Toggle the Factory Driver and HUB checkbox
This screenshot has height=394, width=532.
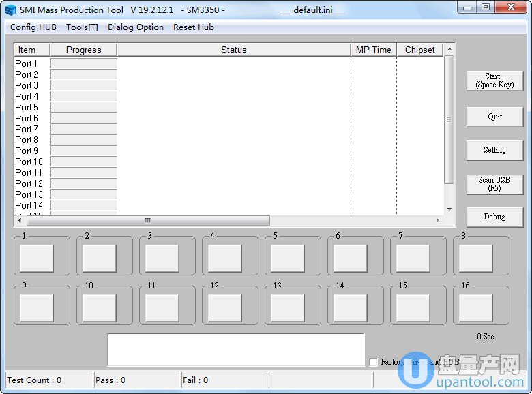373,363
